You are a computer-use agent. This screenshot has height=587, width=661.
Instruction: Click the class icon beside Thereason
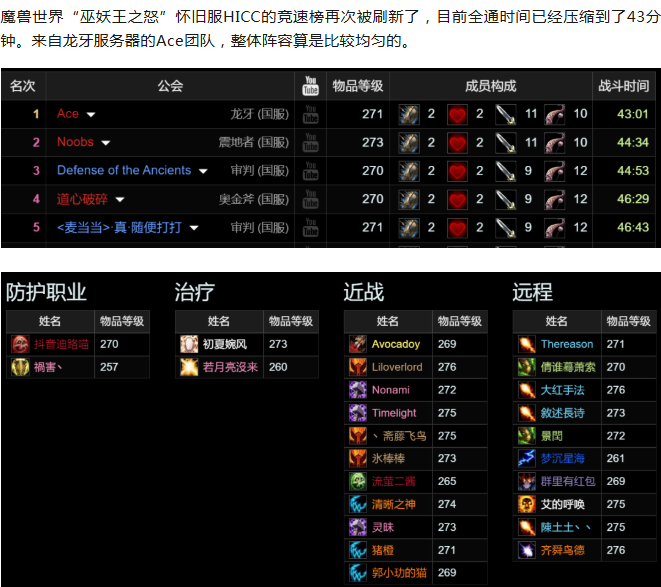pos(526,344)
